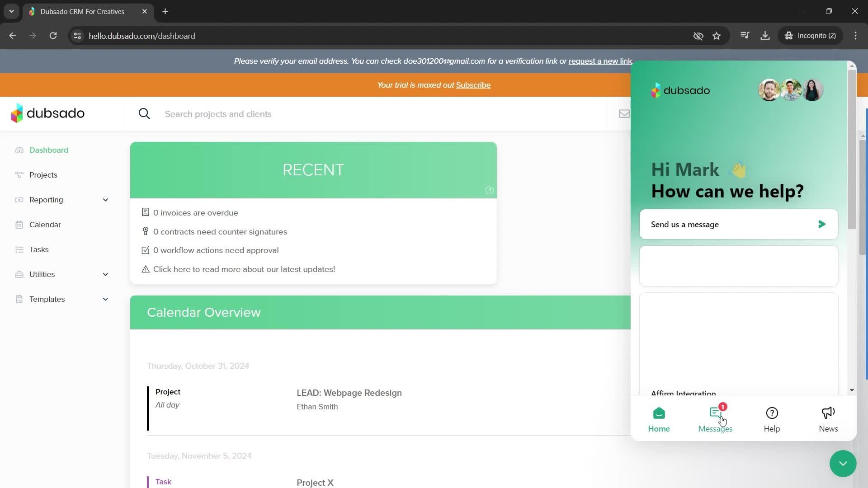The width and height of the screenshot is (868, 488).
Task: Click the Dubsado logo inside the chat widget
Action: [680, 90]
